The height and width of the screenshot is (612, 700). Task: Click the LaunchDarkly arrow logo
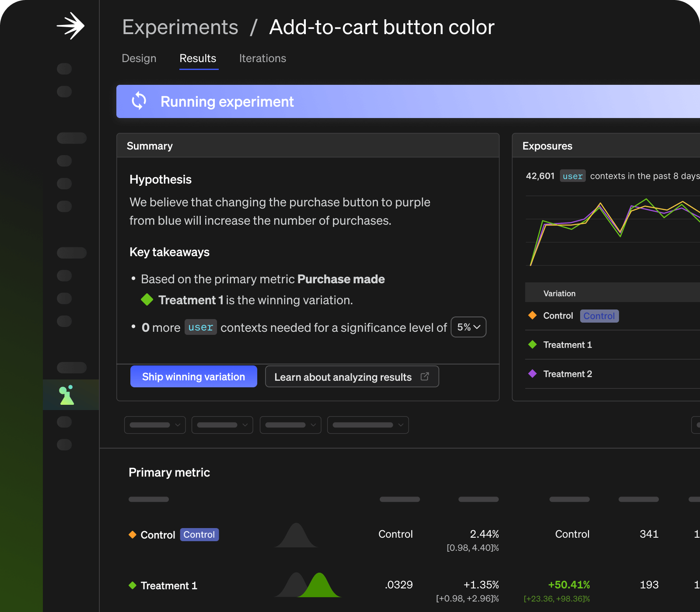pyautogui.click(x=70, y=26)
